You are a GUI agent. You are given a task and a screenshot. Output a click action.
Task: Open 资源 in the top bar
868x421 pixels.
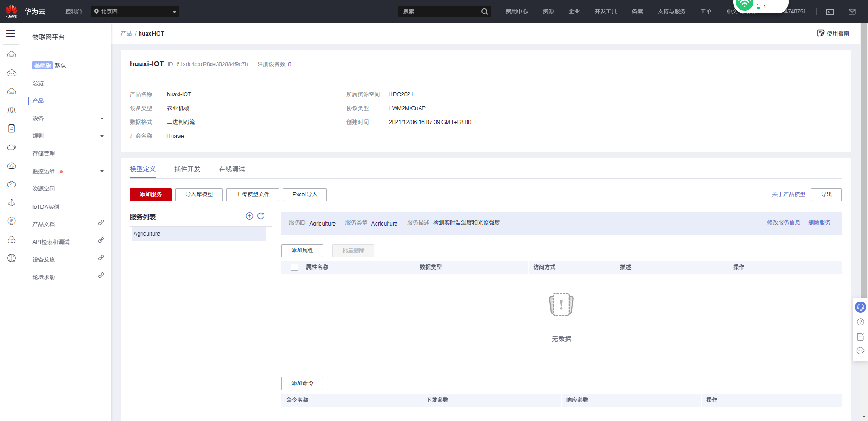pos(548,12)
